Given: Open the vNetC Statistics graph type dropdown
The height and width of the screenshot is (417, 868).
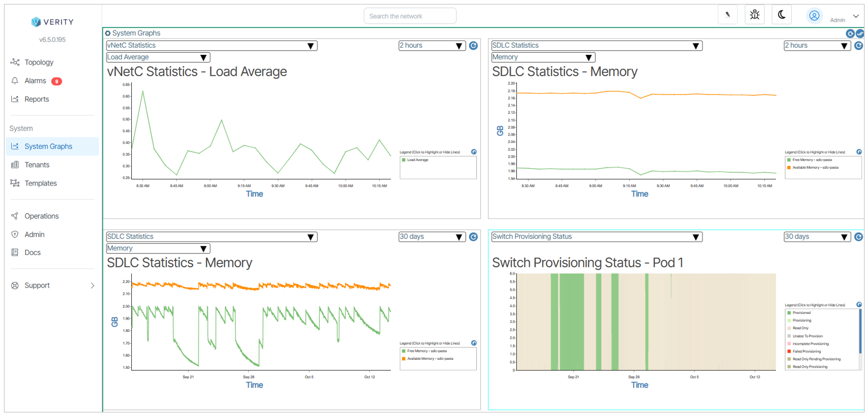Looking at the screenshot, I should [x=212, y=45].
